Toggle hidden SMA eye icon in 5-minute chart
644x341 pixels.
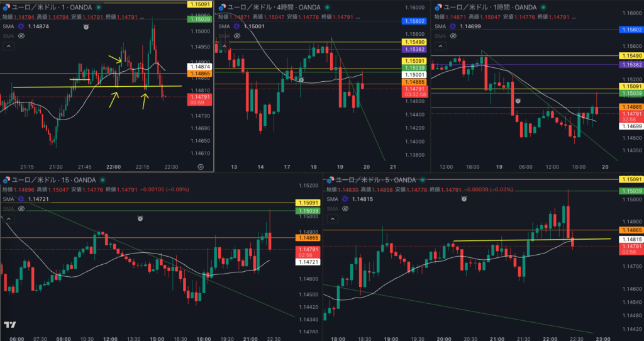pyautogui.click(x=345, y=209)
